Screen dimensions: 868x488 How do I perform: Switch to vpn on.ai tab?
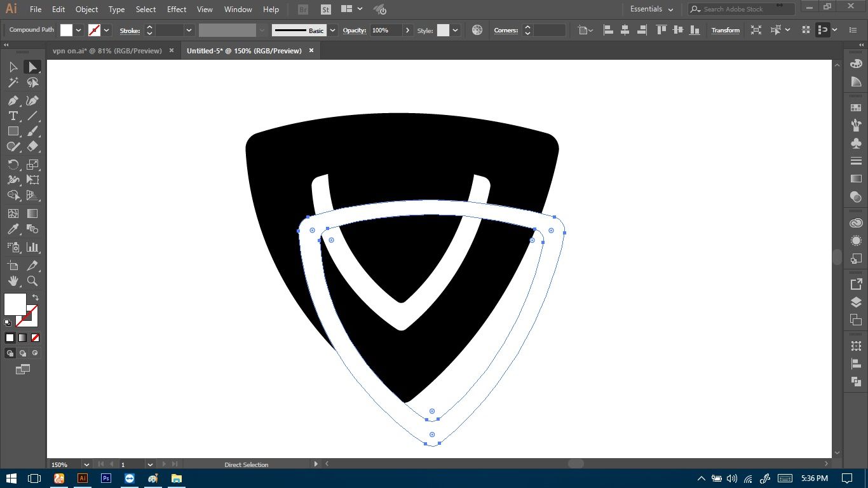[x=107, y=50]
